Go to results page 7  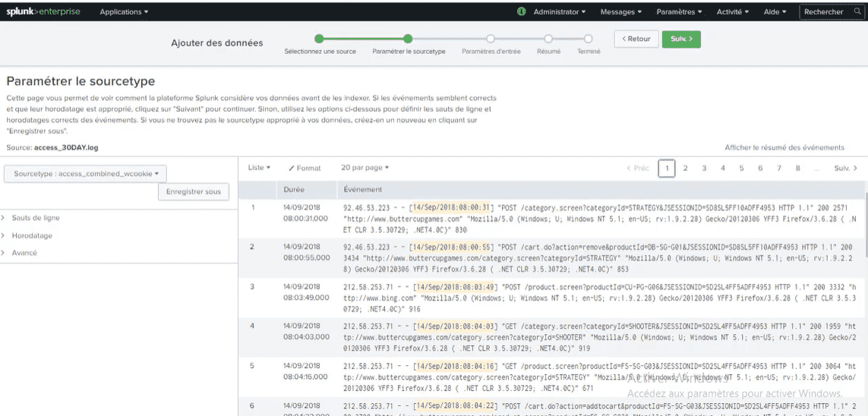pyautogui.click(x=779, y=169)
